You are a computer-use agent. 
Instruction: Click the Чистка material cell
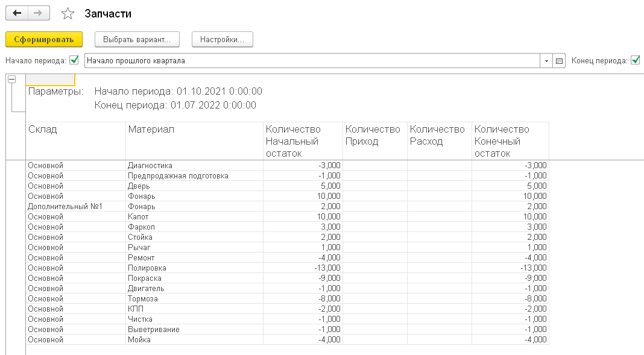coord(194,319)
